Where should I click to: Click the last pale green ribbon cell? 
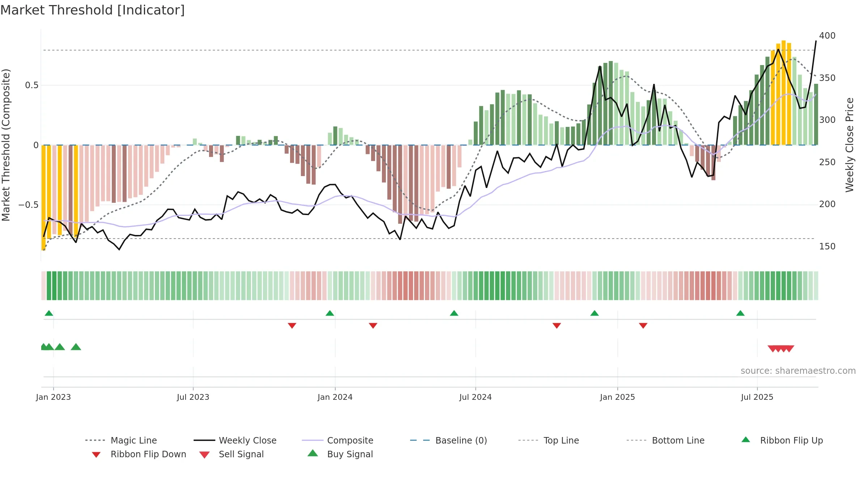816,286
